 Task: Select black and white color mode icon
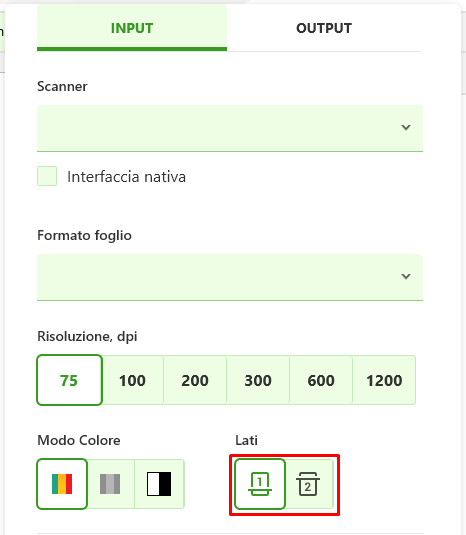click(159, 484)
